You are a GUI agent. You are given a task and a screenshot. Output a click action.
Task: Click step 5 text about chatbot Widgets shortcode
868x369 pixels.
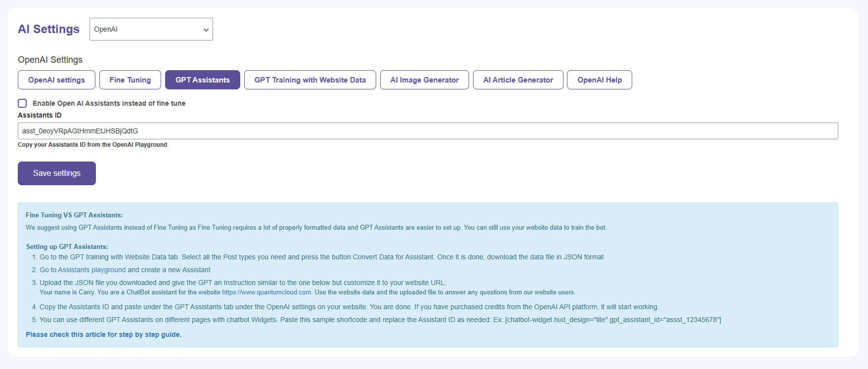click(380, 320)
